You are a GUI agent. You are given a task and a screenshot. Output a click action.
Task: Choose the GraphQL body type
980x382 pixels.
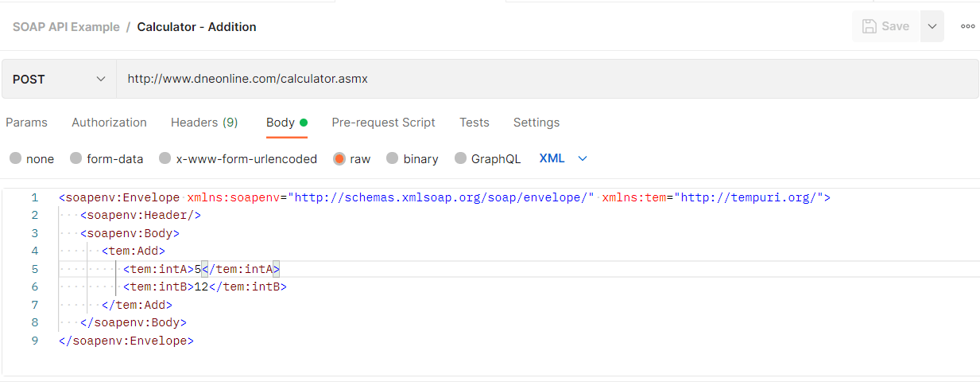tap(487, 158)
